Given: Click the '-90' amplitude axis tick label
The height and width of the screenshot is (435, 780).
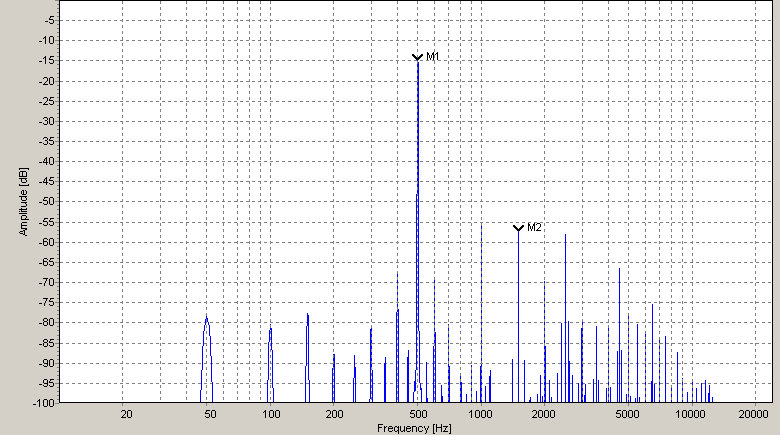Looking at the screenshot, I should 48,363.
